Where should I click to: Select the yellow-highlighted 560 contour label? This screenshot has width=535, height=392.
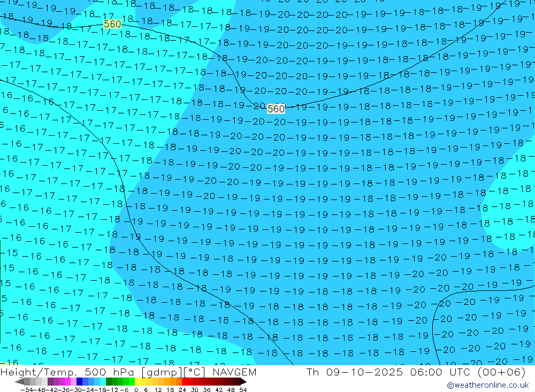point(112,24)
